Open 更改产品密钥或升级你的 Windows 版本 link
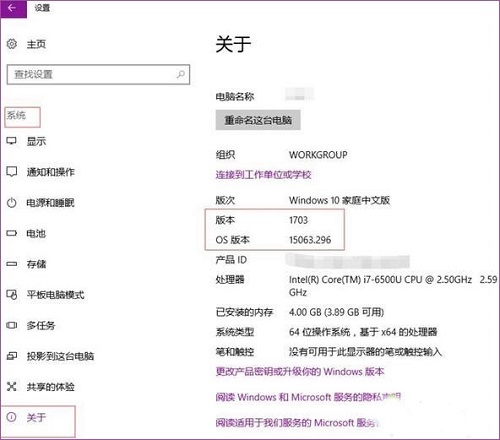Image resolution: width=500 pixels, height=440 pixels. pos(300,371)
